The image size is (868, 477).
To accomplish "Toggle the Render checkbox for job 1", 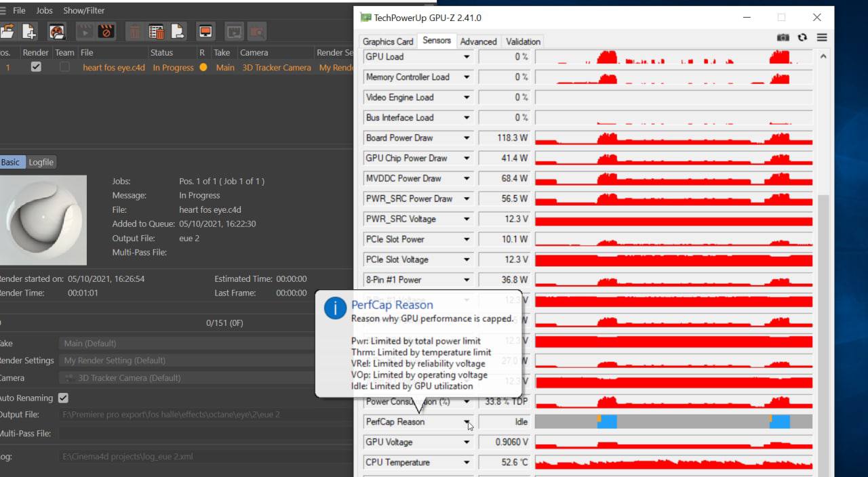I will (x=36, y=67).
